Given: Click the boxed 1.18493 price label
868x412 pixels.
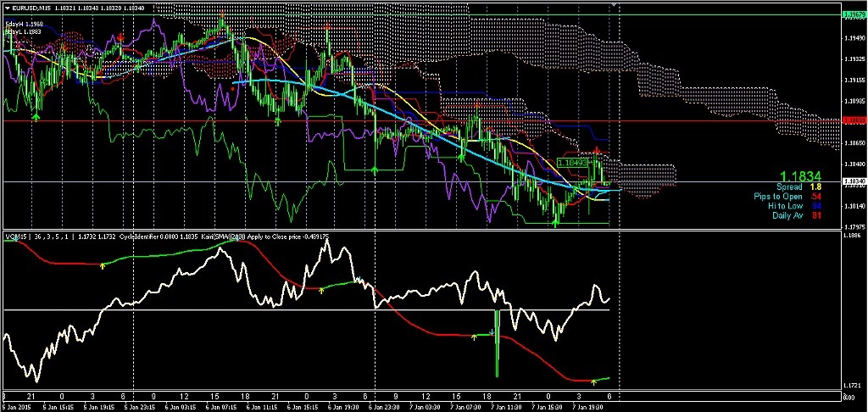Looking at the screenshot, I should click(572, 163).
